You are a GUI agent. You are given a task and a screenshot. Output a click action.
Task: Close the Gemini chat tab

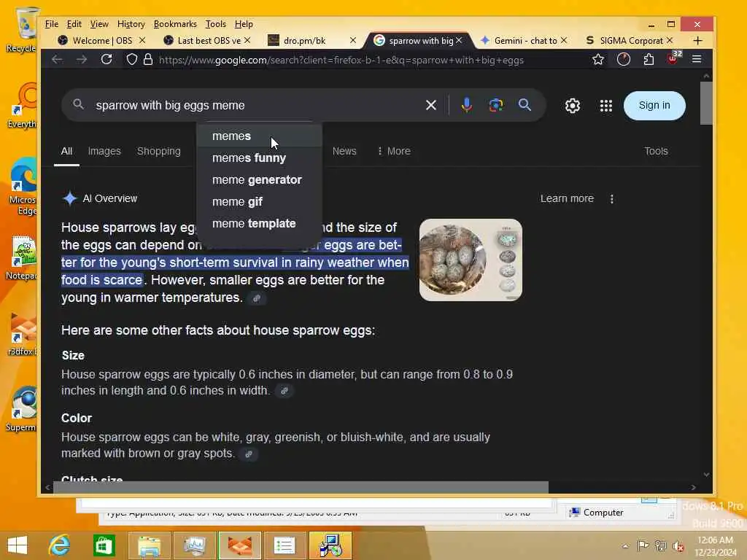tap(564, 41)
